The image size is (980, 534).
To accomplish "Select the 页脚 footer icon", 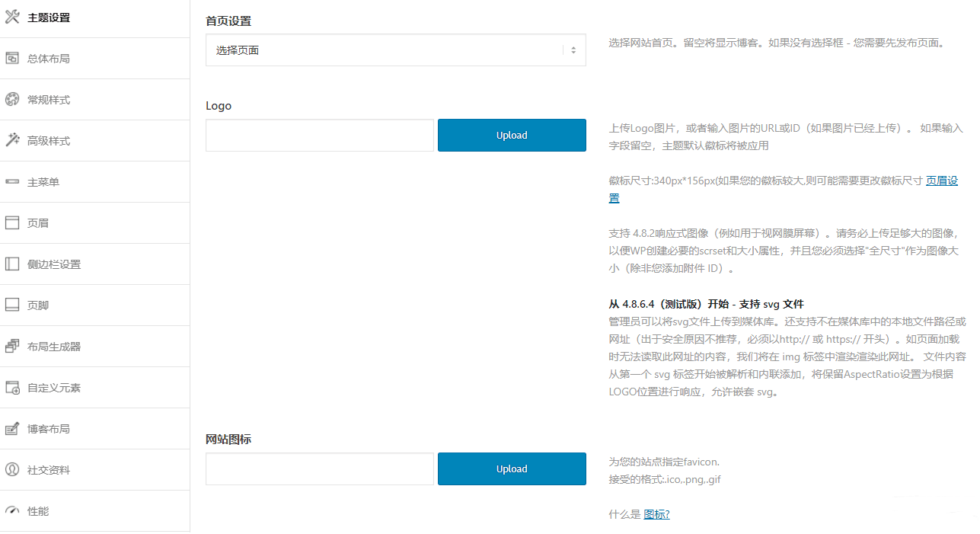I will 13,305.
